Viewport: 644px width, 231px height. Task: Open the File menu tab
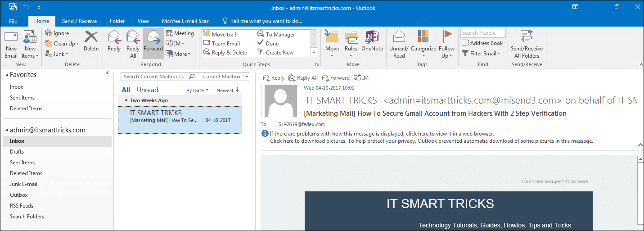(13, 21)
